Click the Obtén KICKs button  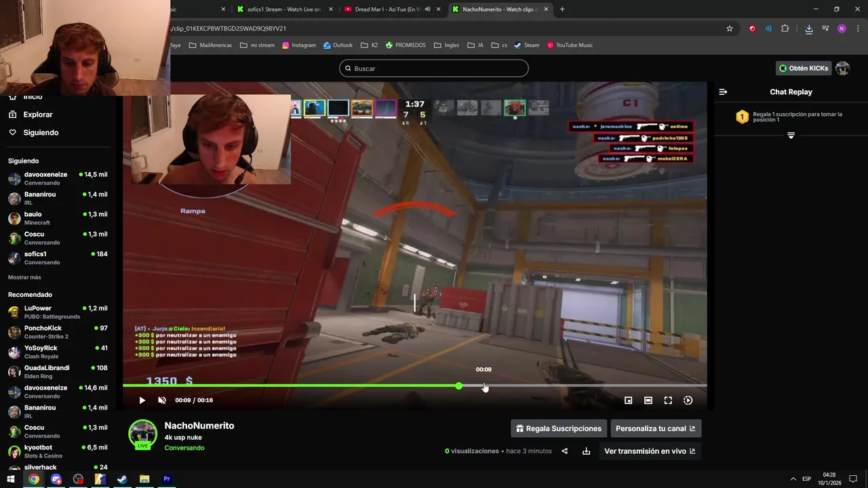point(804,68)
